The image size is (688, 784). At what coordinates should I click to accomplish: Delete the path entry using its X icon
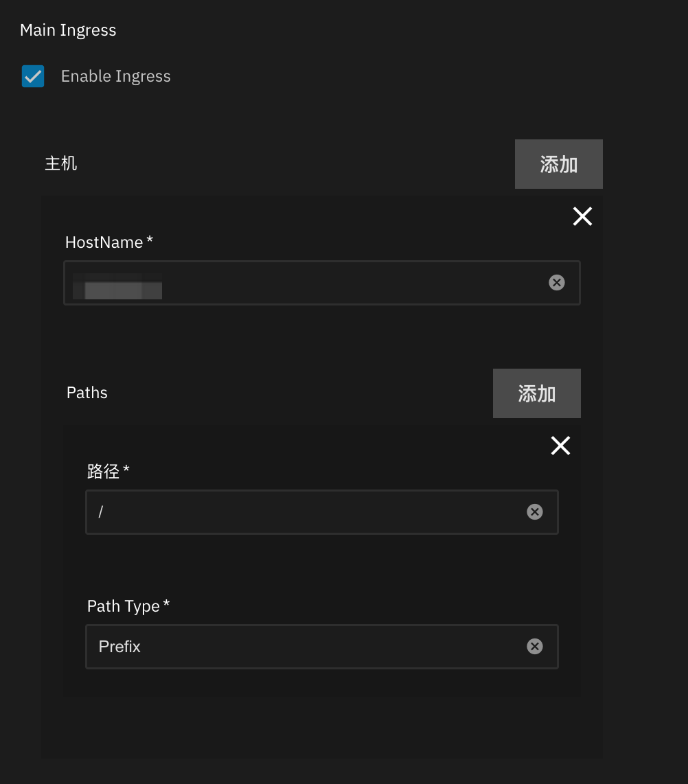click(560, 446)
